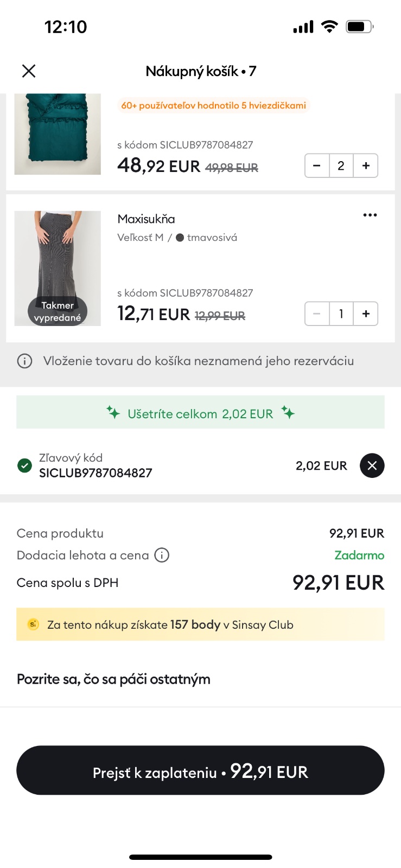
Task: Open Maxisukňa three-dot options menu
Action: click(x=370, y=215)
